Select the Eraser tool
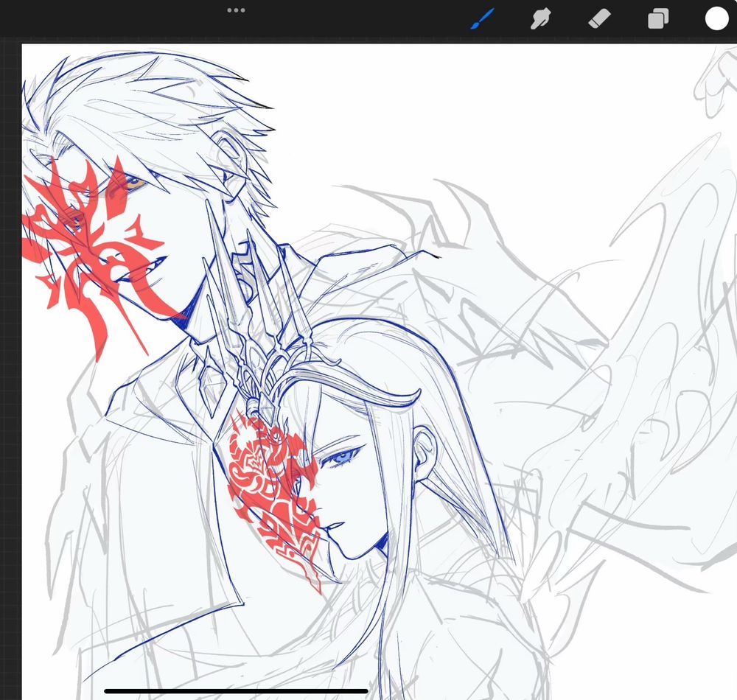 pos(599,19)
